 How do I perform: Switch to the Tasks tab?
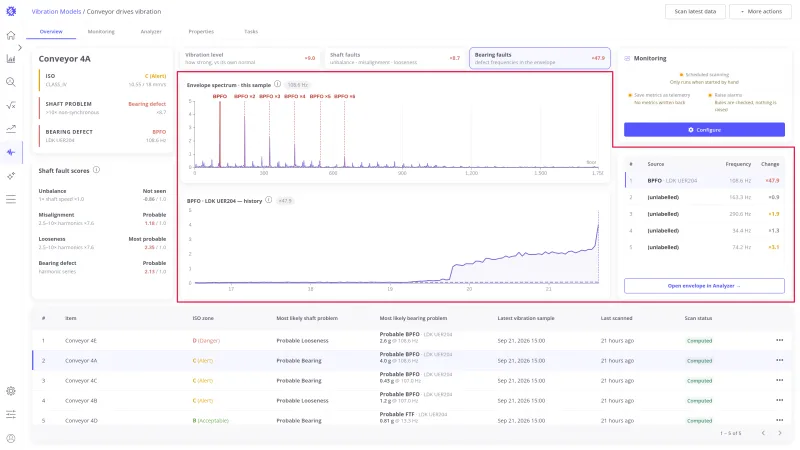tap(251, 32)
